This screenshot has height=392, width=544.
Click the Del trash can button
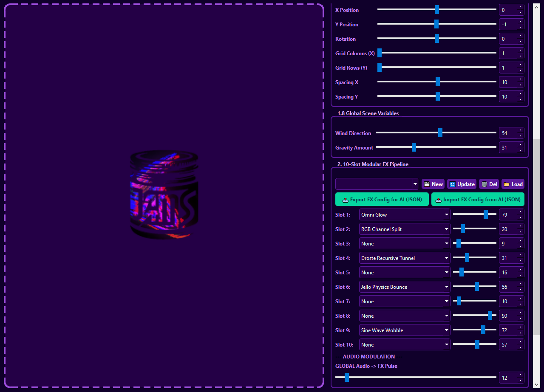[489, 184]
